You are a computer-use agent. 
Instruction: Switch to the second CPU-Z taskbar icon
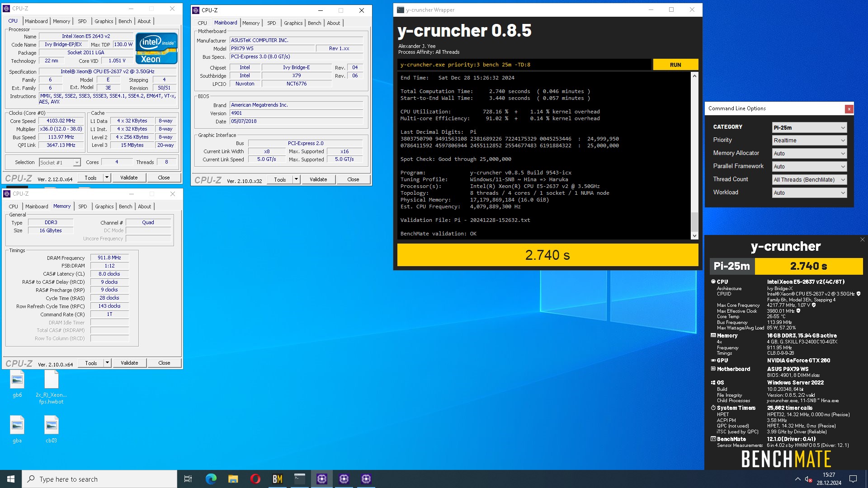click(344, 479)
